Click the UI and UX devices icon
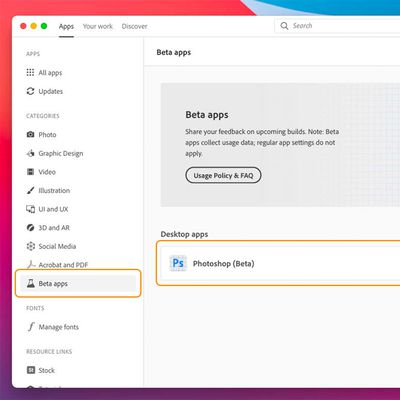 (30, 209)
